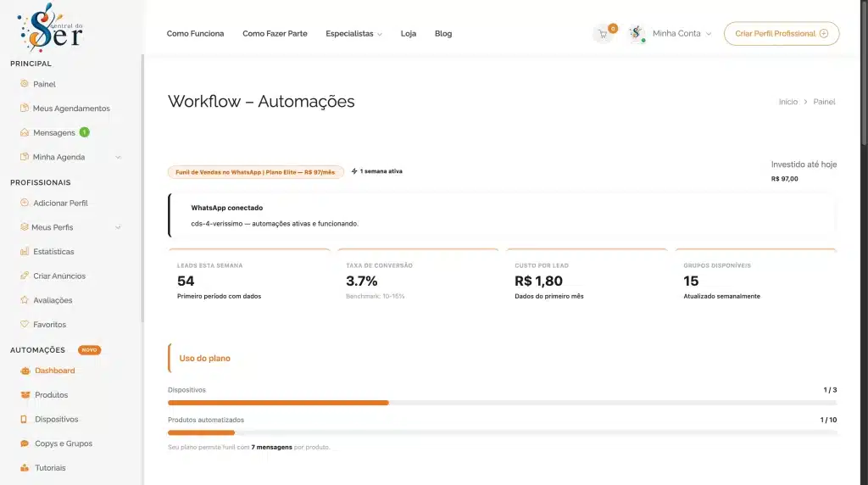
Task: Open the shopping cart icon
Action: pyautogui.click(x=603, y=34)
